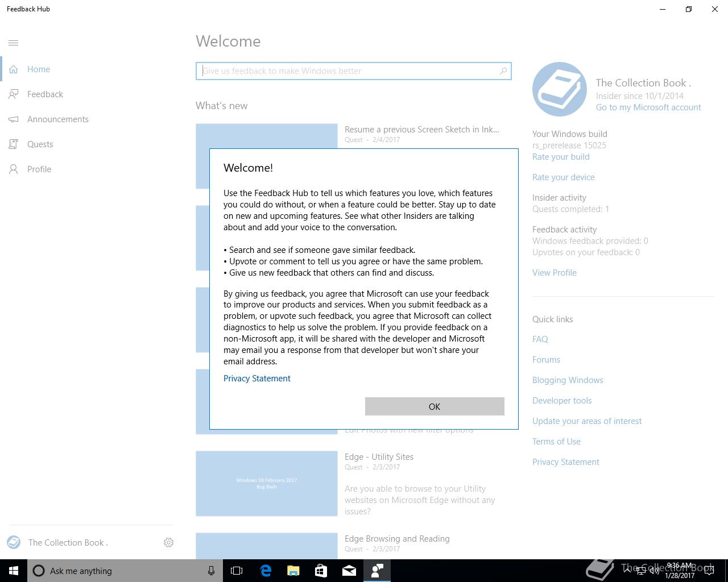Viewport: 728px width, 582px height.
Task: Open Task View on the taskbar
Action: (237, 571)
